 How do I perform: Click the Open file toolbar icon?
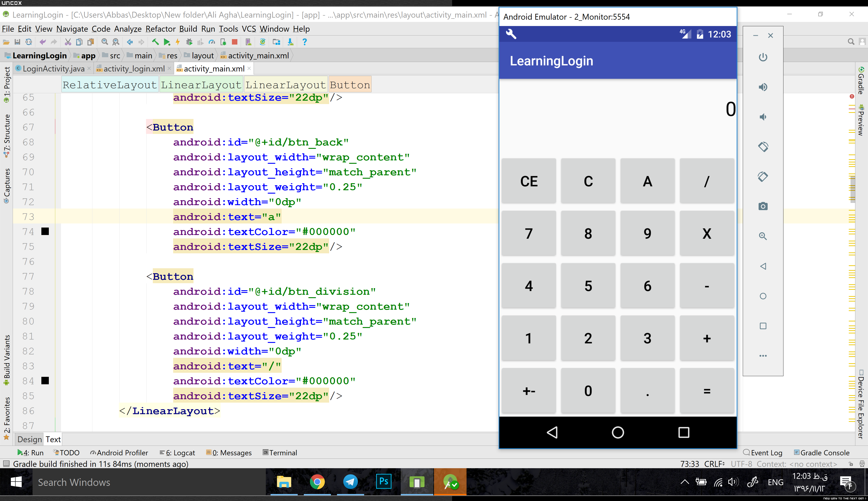(x=6, y=42)
